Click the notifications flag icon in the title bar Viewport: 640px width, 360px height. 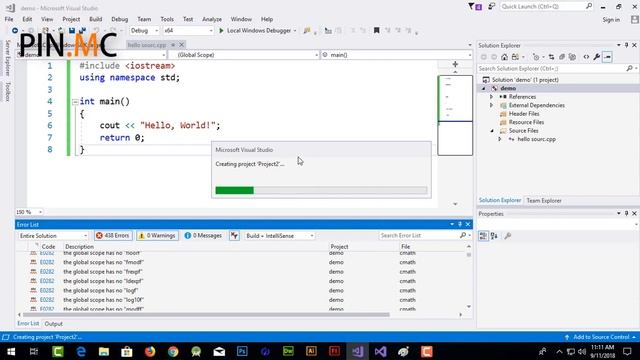tap(475, 7)
